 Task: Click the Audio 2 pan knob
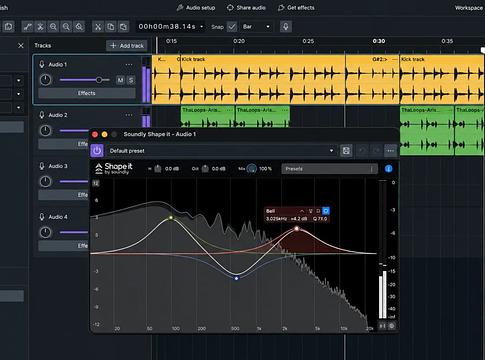[45, 130]
